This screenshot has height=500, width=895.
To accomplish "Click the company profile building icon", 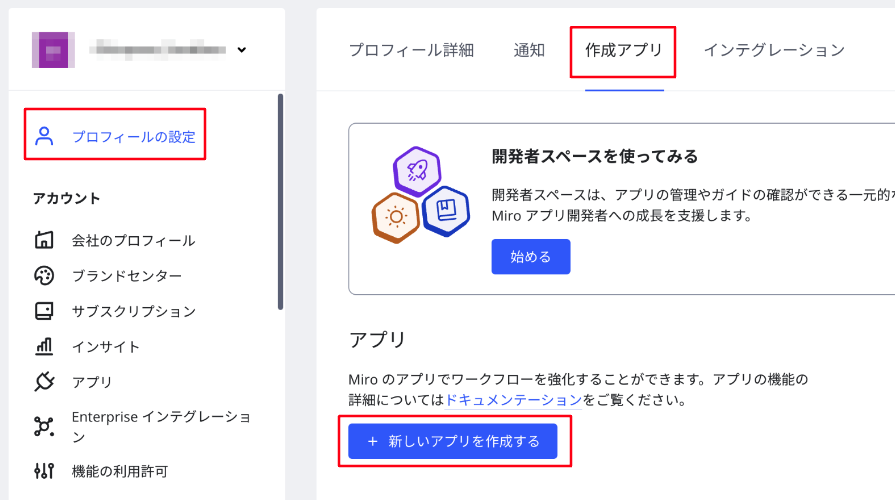I will point(44,240).
